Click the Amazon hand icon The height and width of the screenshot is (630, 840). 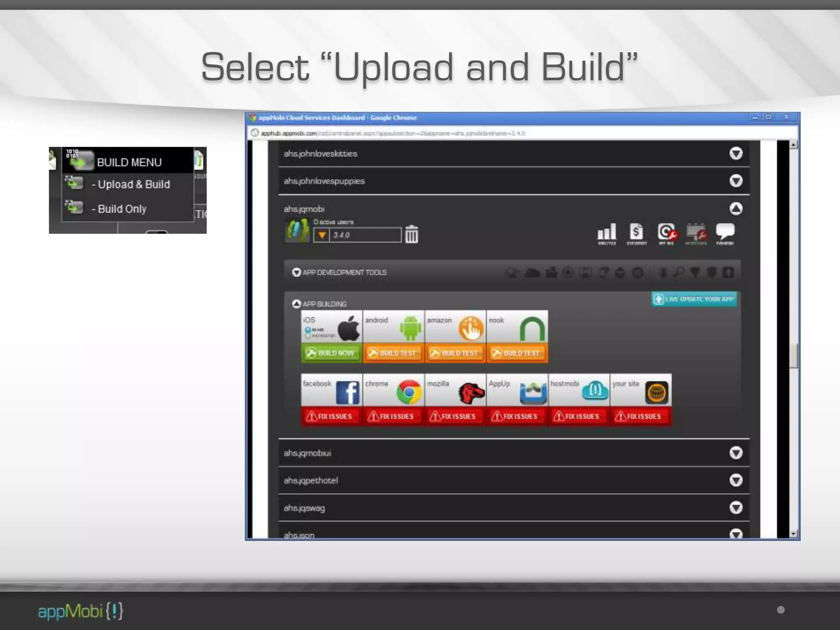click(471, 328)
